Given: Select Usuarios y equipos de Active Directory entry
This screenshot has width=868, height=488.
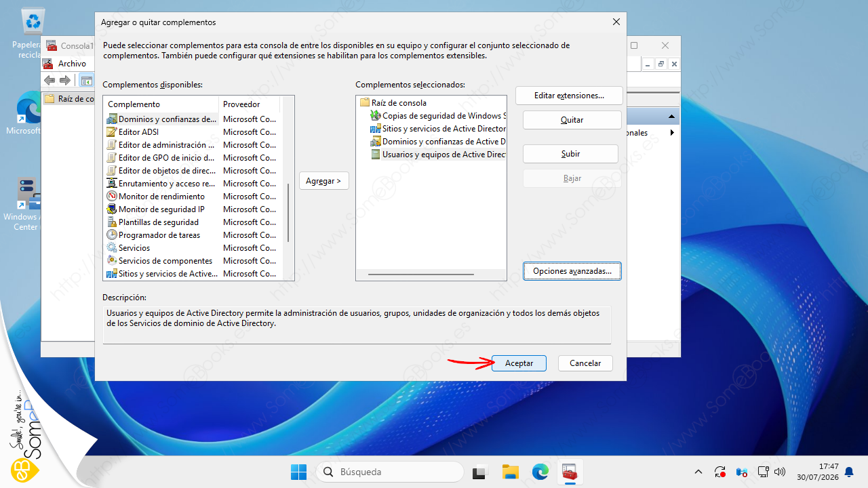Looking at the screenshot, I should pos(439,155).
